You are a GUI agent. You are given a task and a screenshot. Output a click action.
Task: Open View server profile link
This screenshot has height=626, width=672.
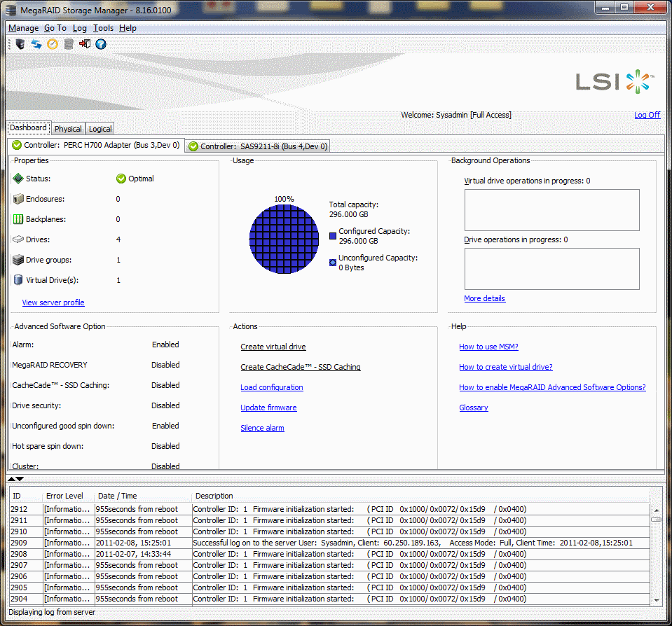pos(53,302)
